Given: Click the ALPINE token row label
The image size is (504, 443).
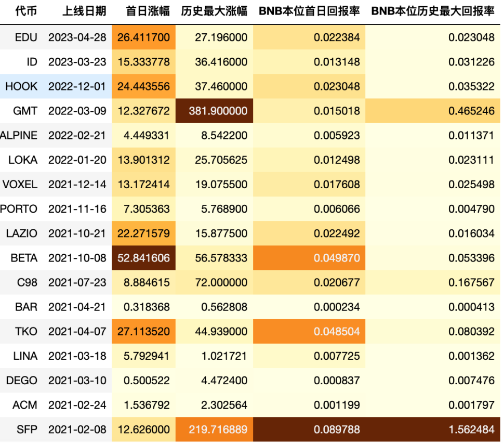Looking at the screenshot, I should 21,135.
